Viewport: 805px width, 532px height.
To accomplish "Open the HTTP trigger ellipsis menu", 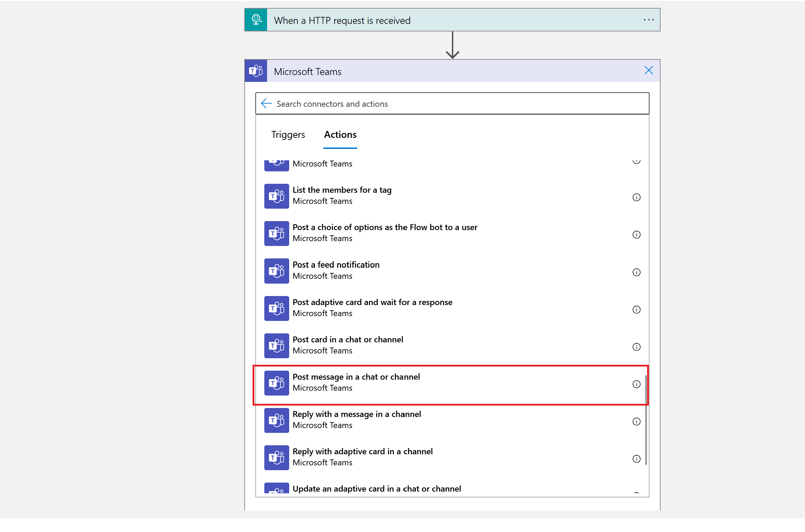I will (x=648, y=20).
